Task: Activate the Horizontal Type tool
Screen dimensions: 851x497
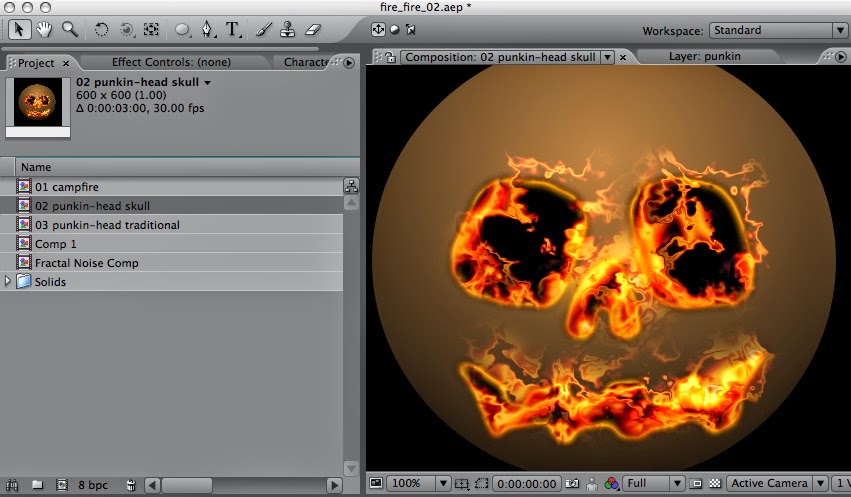Action: [x=233, y=29]
